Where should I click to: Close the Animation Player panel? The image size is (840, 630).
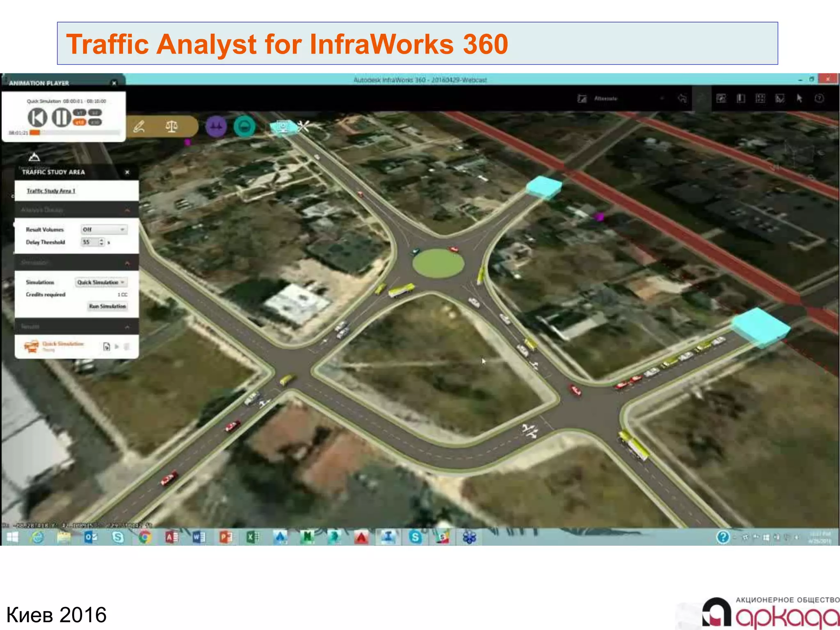coord(114,83)
